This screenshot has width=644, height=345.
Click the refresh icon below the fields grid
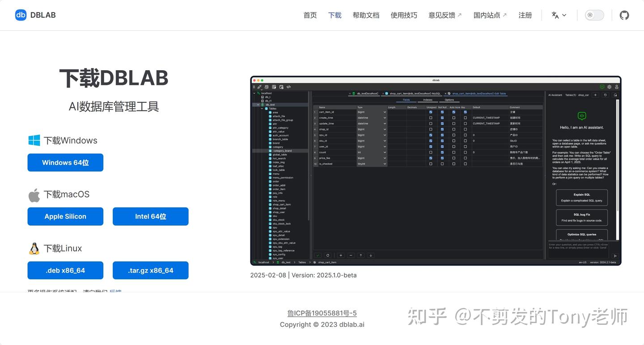pos(328,255)
